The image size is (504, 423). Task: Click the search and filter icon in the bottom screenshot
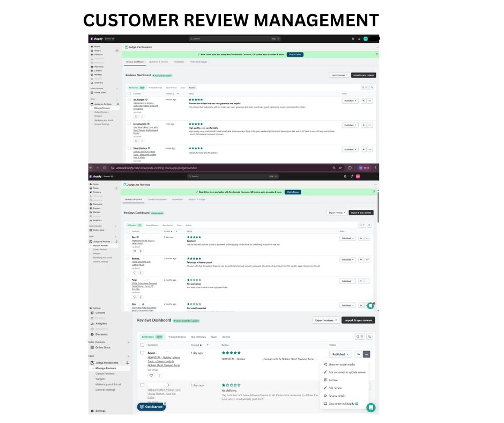point(359,337)
